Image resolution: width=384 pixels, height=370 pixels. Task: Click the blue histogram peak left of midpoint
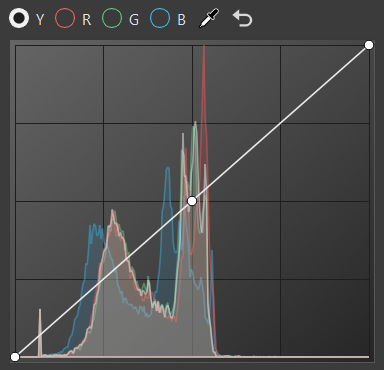(x=168, y=187)
